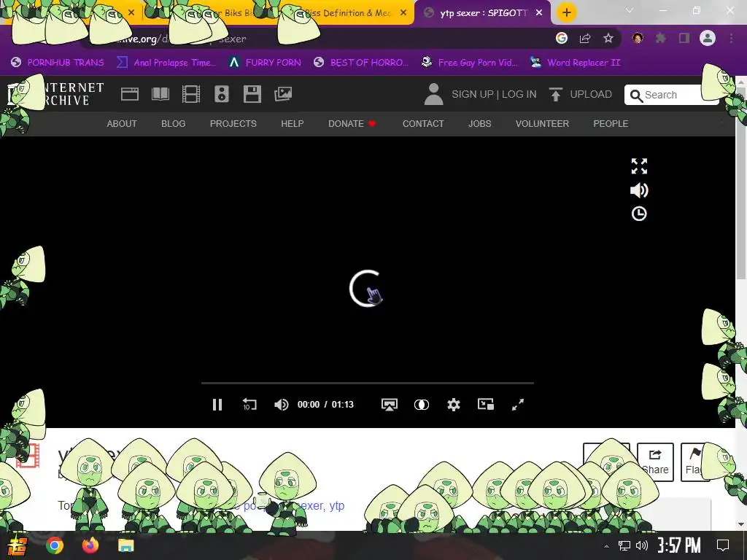This screenshot has height=560, width=747.
Task: Open the CONTACT menu item
Action: (423, 124)
